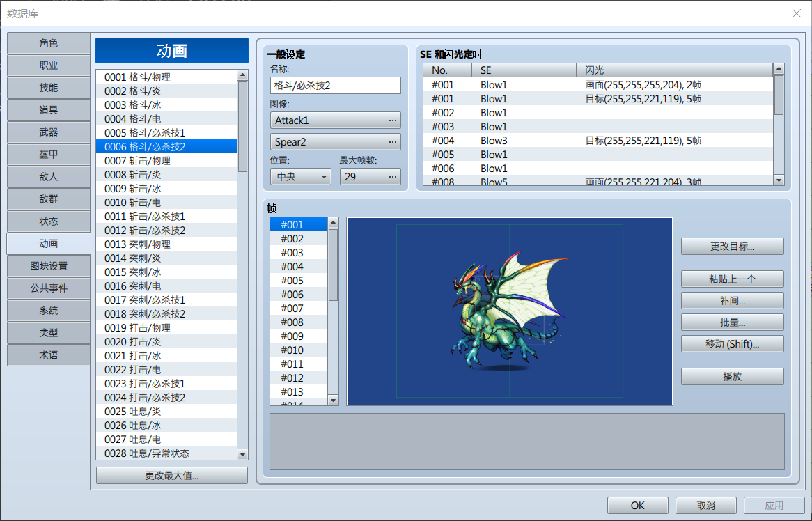812x521 pixels.
Task: Select frame #002 in frame list
Action: pos(299,239)
